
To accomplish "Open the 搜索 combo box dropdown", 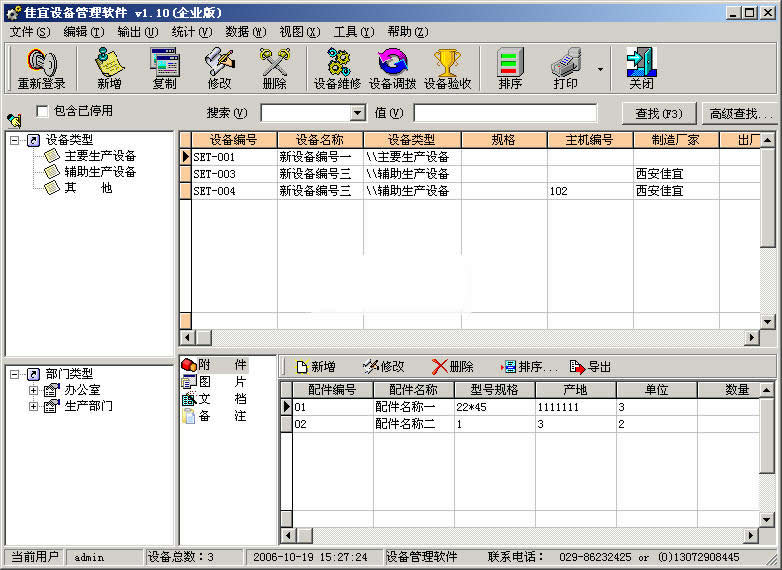I will pyautogui.click(x=357, y=113).
